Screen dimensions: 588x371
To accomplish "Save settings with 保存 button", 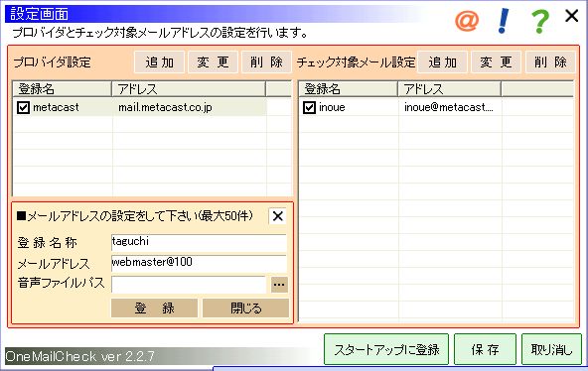I will [486, 349].
